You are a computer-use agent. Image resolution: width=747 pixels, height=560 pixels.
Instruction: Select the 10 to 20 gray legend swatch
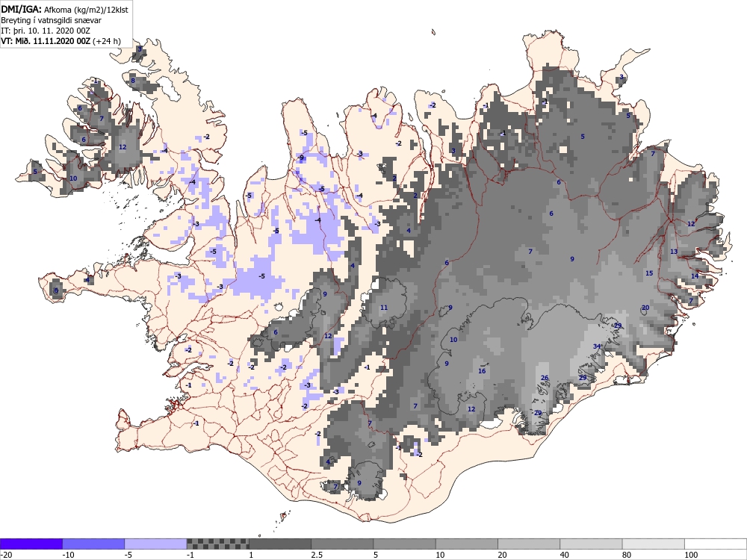pyautogui.click(x=467, y=544)
